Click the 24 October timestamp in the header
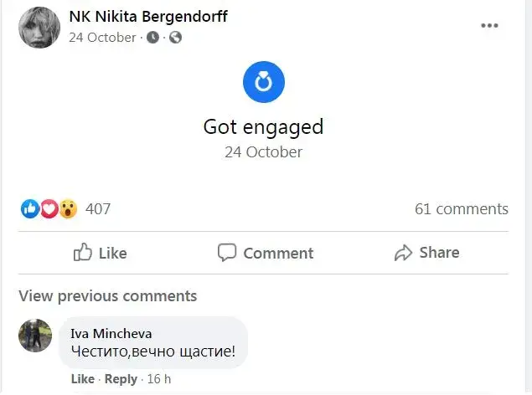Viewport: 532px width, 395px height. click(102, 38)
